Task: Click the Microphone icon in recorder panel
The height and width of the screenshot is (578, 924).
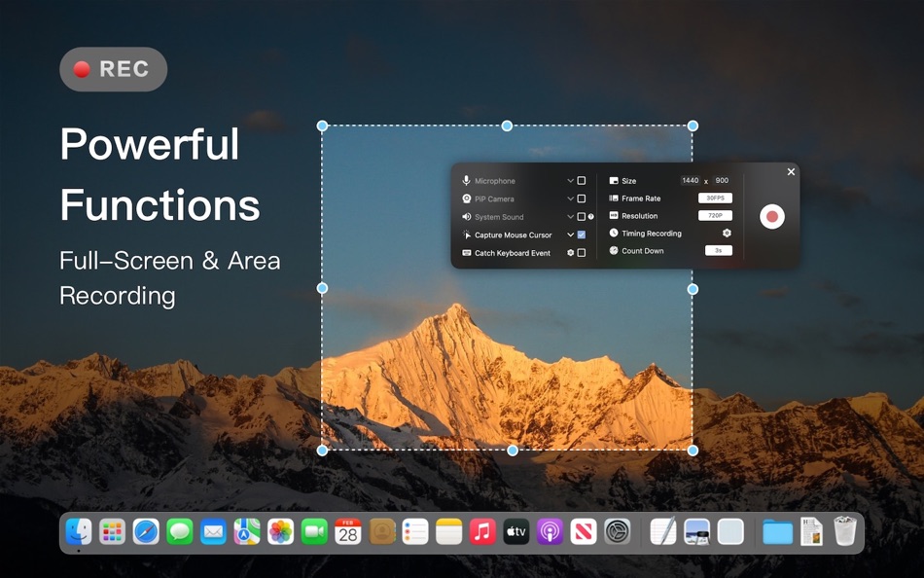Action: [x=466, y=180]
